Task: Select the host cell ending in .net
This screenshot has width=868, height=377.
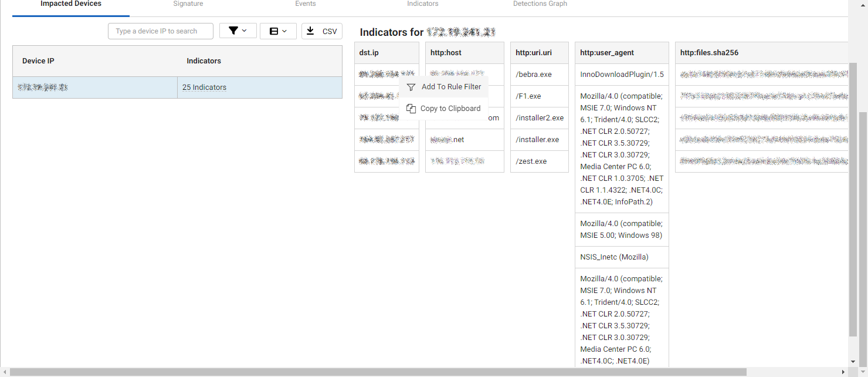Action: point(464,140)
